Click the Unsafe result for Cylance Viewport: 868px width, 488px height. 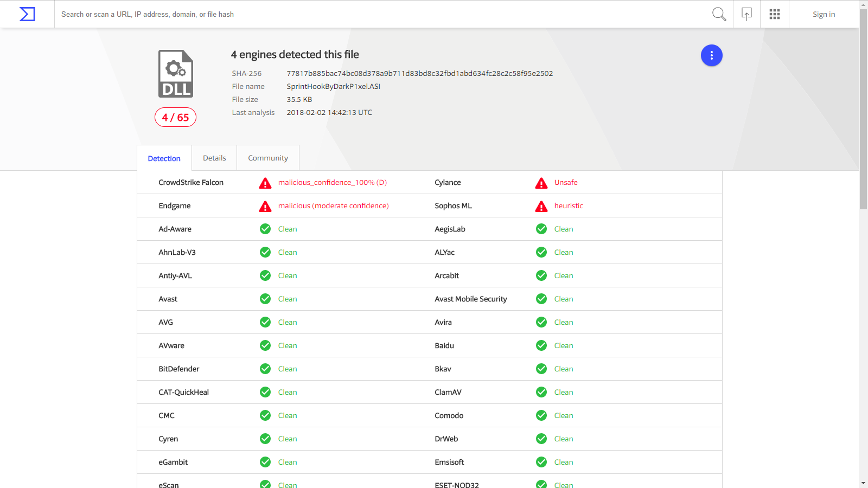coord(566,183)
